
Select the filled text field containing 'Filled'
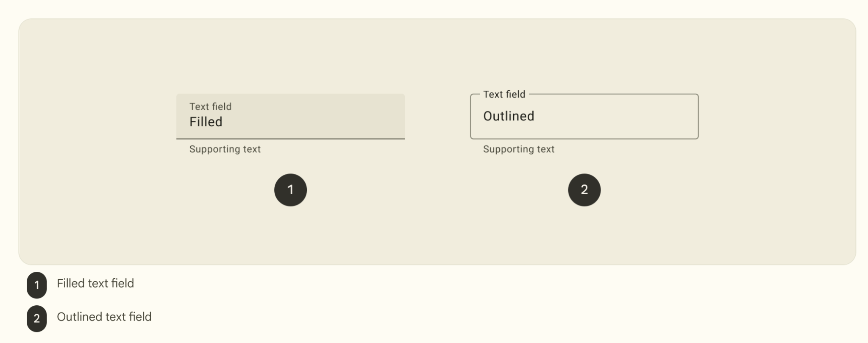click(x=290, y=116)
